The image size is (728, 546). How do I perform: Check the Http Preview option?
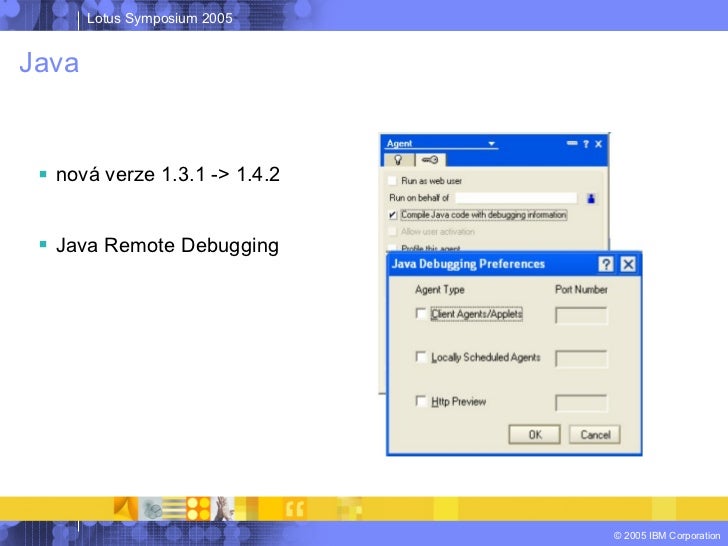421,401
